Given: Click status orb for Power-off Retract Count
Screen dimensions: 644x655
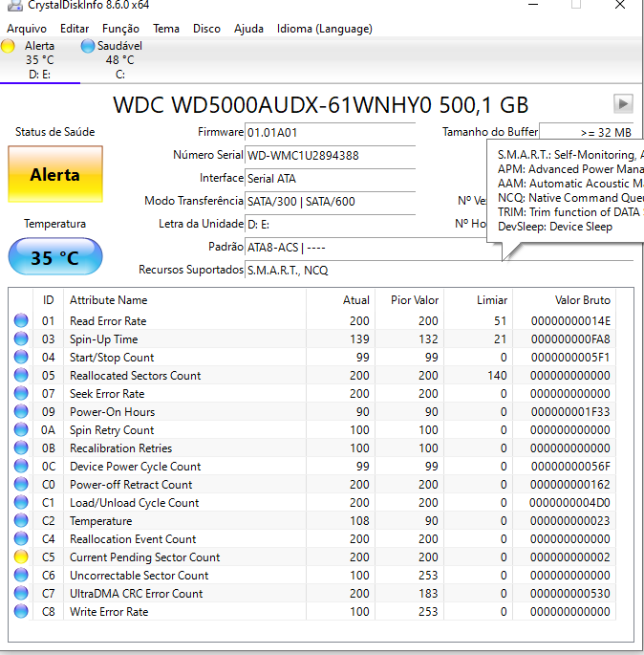Looking at the screenshot, I should click(x=21, y=484).
